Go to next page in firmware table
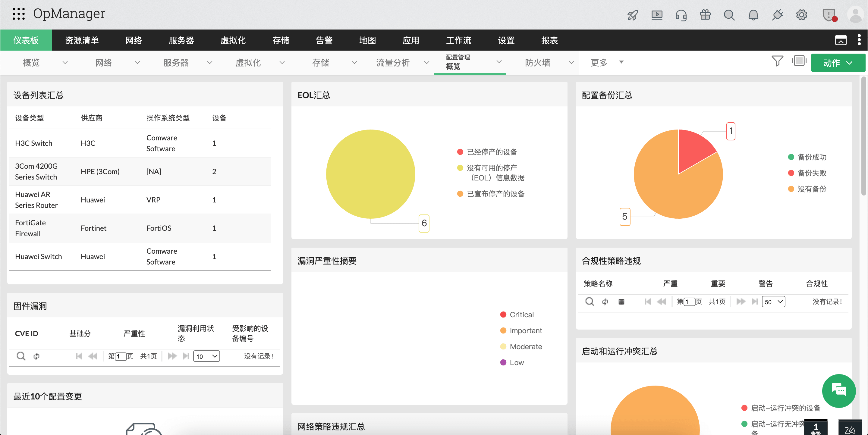 (x=172, y=356)
